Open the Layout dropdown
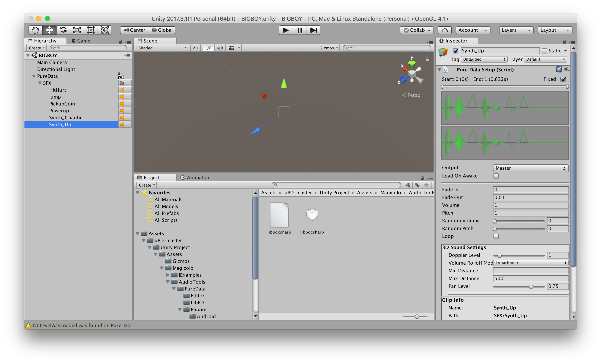The width and height of the screenshot is (601, 364). click(x=555, y=30)
